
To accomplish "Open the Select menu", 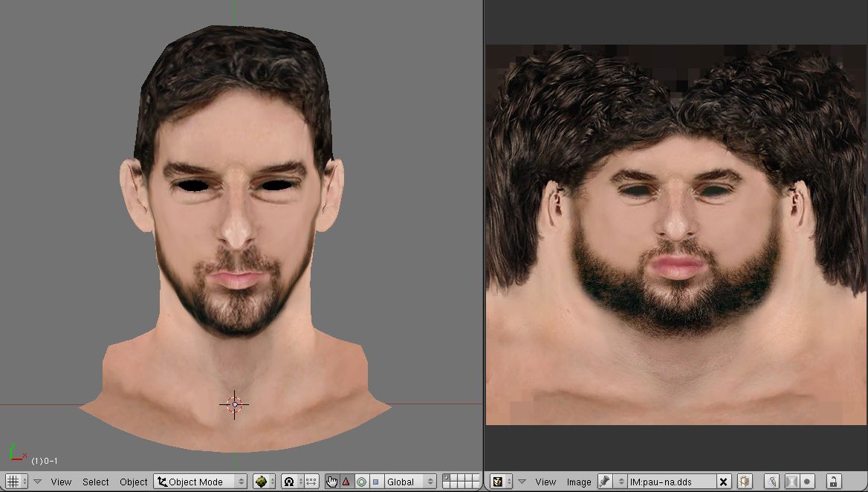I will [95, 482].
